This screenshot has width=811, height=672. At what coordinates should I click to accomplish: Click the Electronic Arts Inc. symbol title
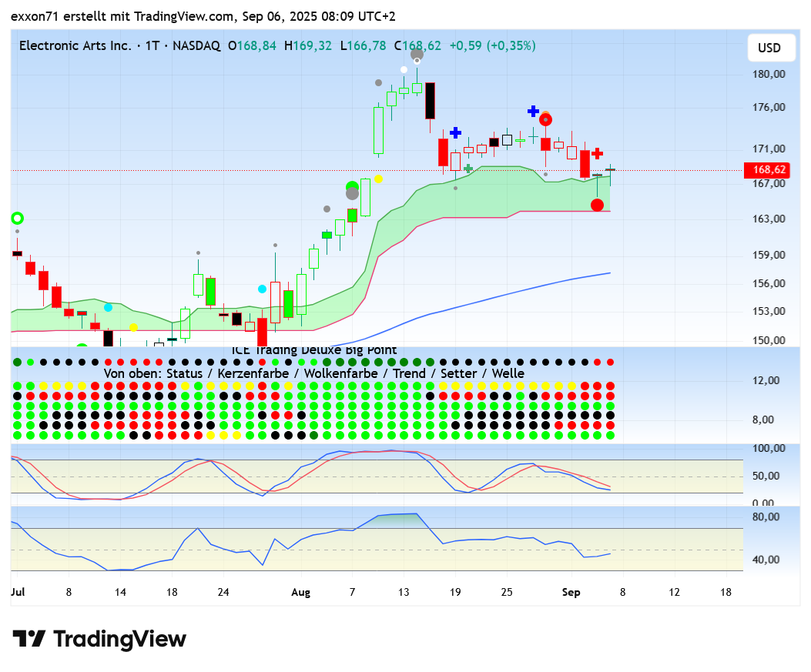click(75, 45)
